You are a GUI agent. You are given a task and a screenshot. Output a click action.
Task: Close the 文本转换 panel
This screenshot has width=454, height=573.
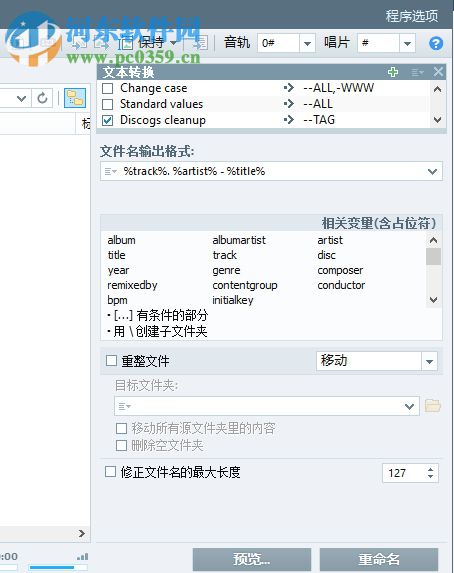(438, 72)
